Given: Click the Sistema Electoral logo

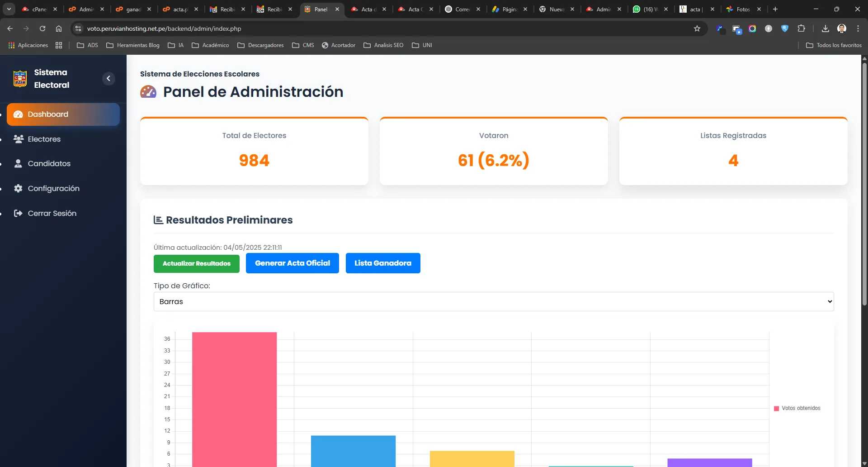Looking at the screenshot, I should 20,79.
